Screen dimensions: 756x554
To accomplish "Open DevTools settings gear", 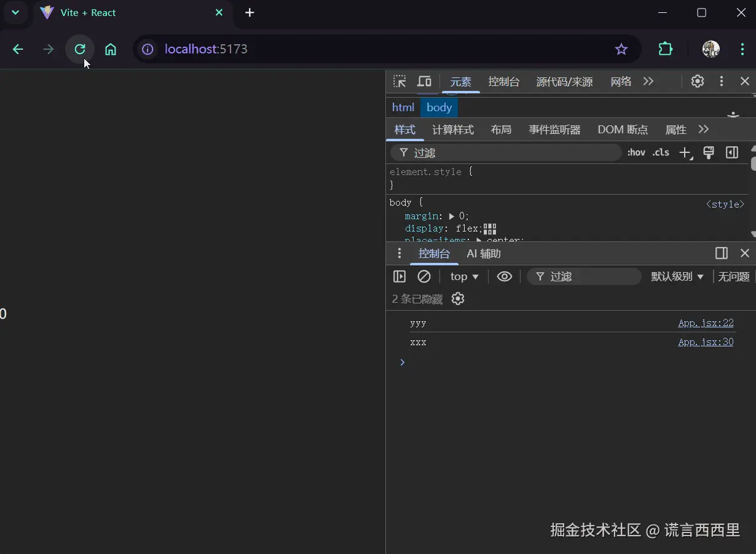I will [x=697, y=81].
